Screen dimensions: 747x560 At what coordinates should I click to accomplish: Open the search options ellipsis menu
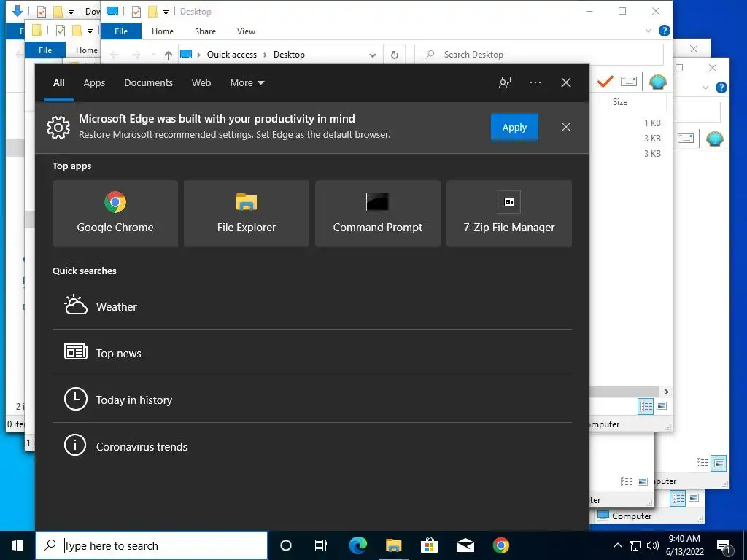(x=535, y=82)
